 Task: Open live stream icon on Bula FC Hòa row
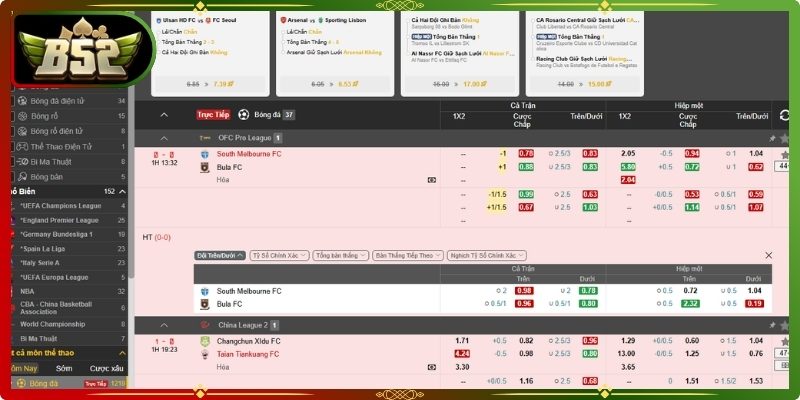432,180
